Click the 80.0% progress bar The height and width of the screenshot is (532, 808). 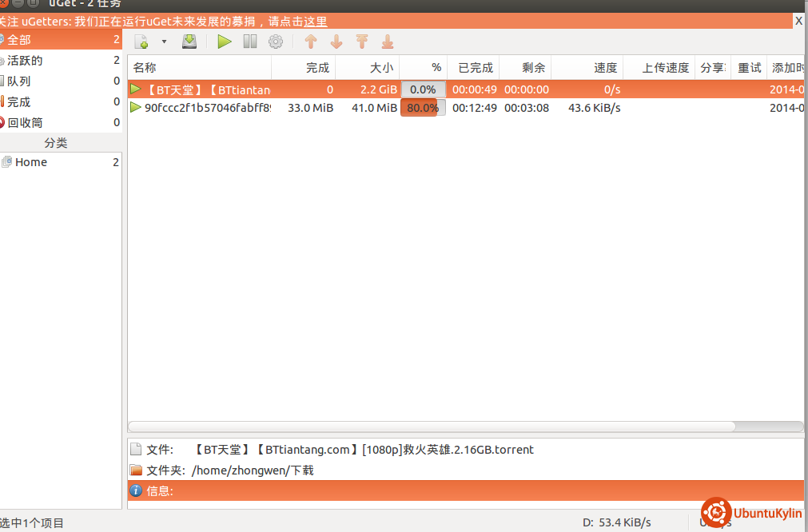[x=423, y=108]
